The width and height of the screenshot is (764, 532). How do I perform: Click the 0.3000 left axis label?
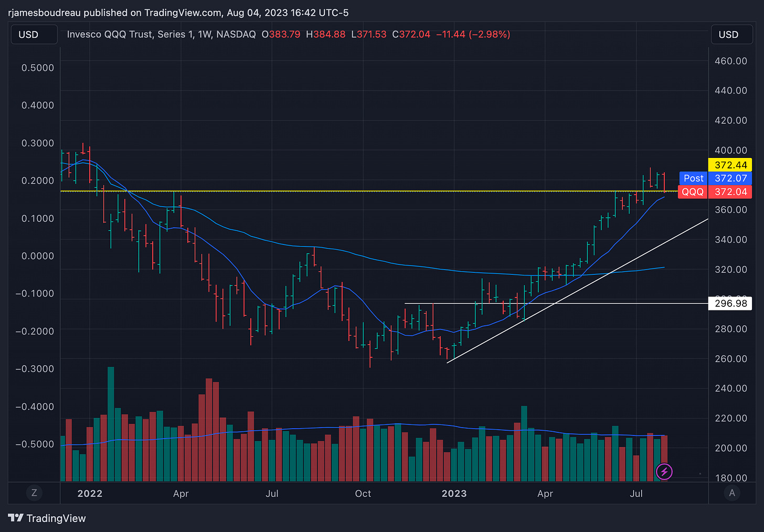pos(38,143)
